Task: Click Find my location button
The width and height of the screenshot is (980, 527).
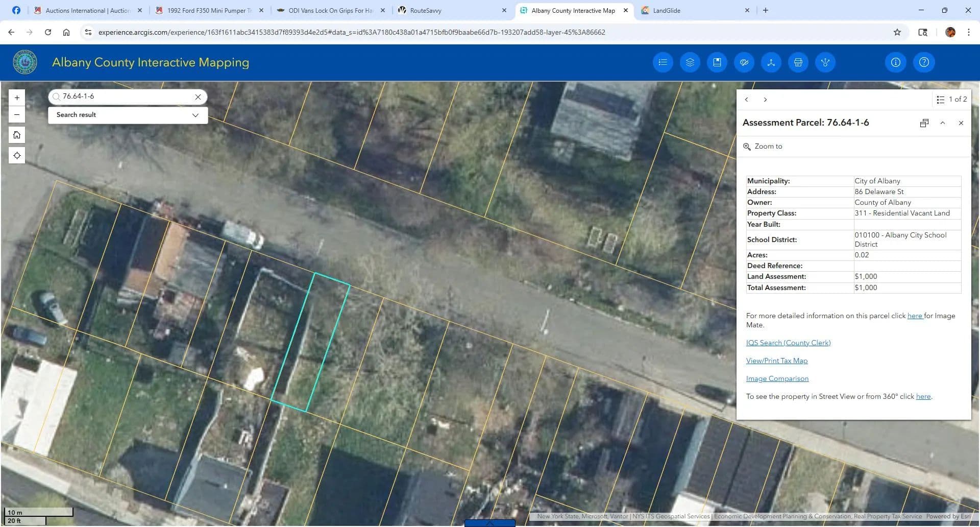Action: pos(17,155)
